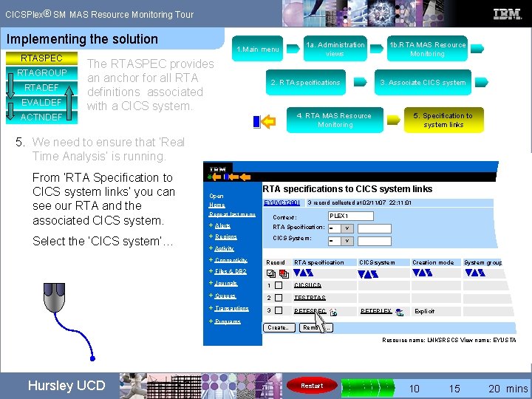Click the icon beside PETESPEC link
532x399 pixels.
[x=333, y=312]
